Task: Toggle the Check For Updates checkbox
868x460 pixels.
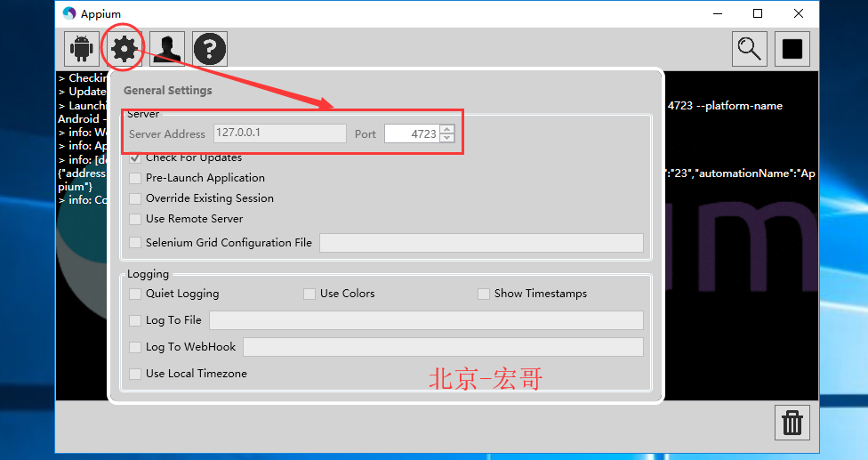Action: click(x=135, y=157)
